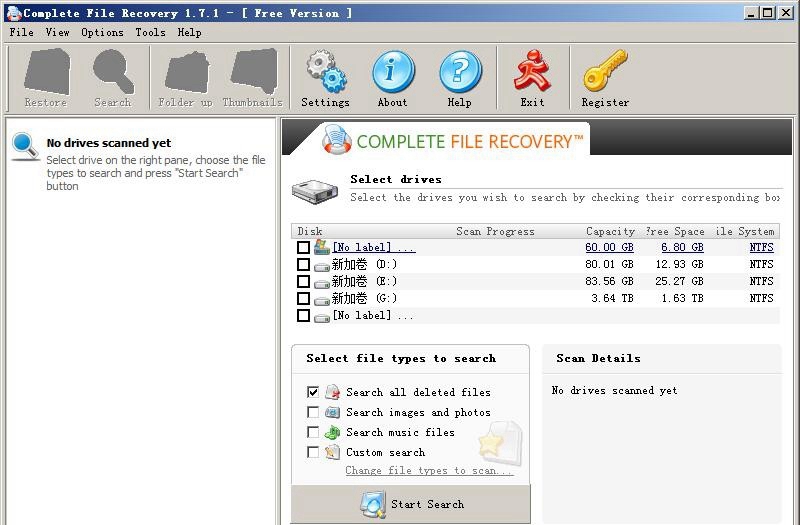Click the drive icon of last No label row
The image size is (800, 525).
[x=321, y=317]
